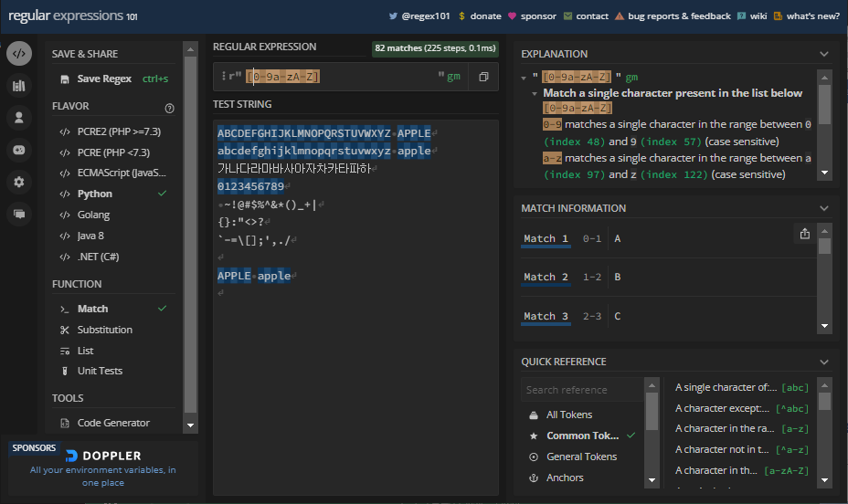Collapse the Explanation panel chevron
848x504 pixels.
tap(823, 54)
